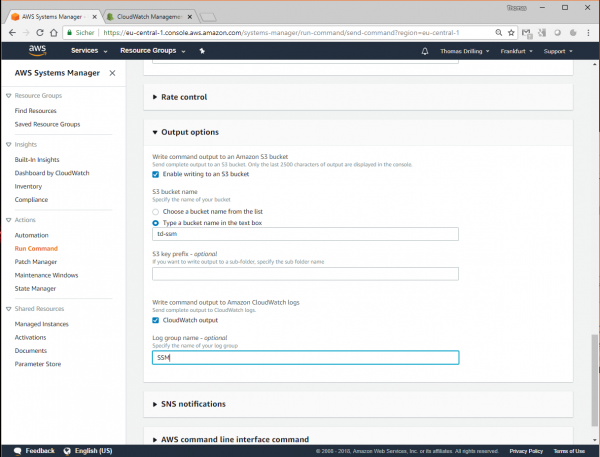Screen dimensions: 600x457
Task: Open a new browser tab
Action: [208, 17]
